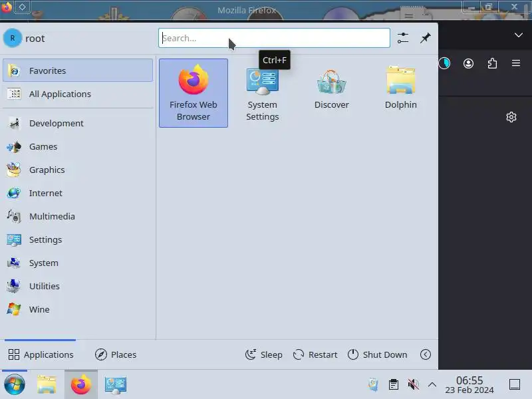Click tray icon left of clipboard
532x399 pixels.
pyautogui.click(x=373, y=384)
